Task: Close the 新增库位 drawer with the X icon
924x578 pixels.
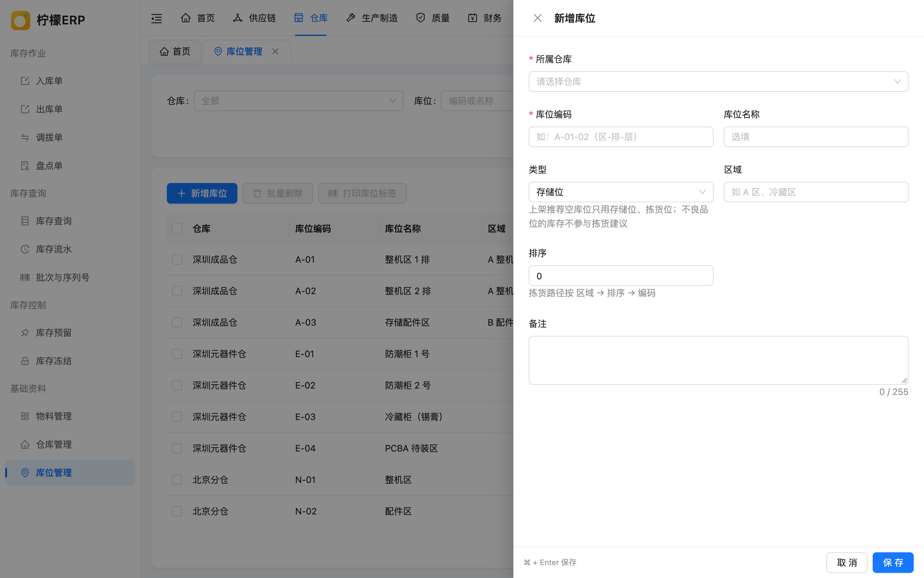Action: coord(538,18)
